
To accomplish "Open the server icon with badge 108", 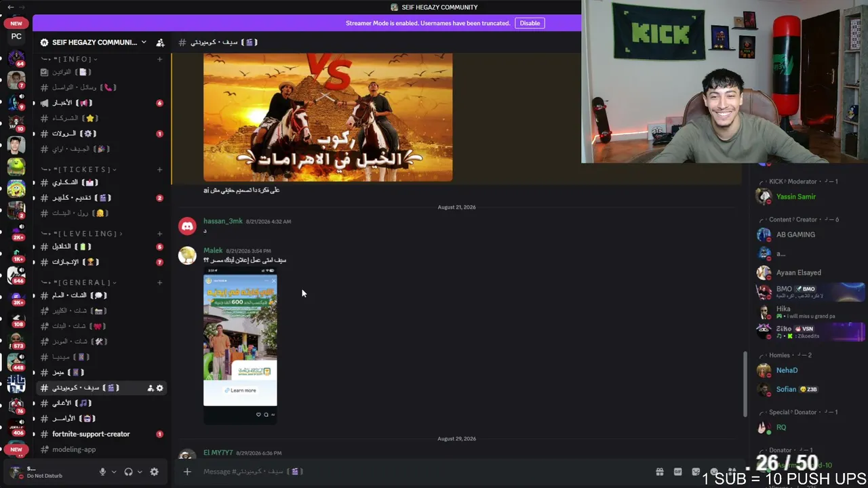I will 16,319.
